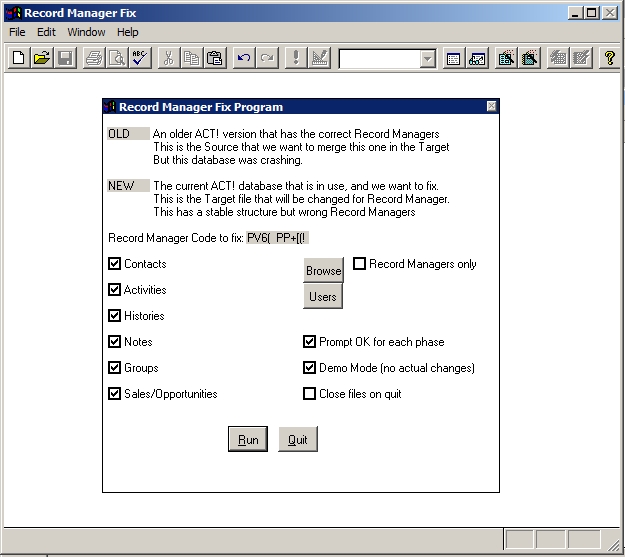Expand the toolbar database dropdown arrow
625x557 pixels.
click(x=427, y=59)
